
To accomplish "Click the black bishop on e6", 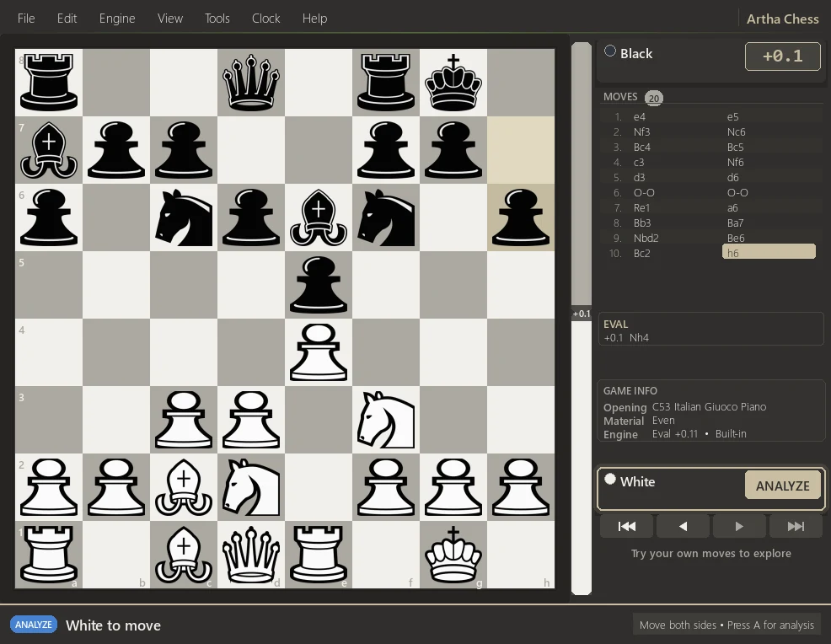I will (318, 217).
